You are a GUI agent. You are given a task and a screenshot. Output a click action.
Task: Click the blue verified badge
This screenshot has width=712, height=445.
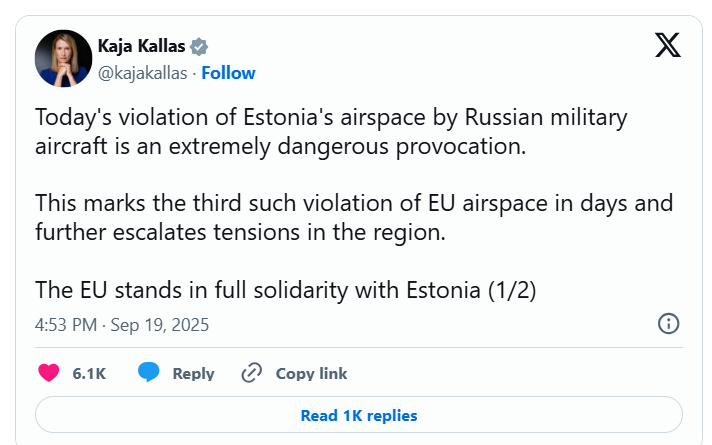point(200,46)
